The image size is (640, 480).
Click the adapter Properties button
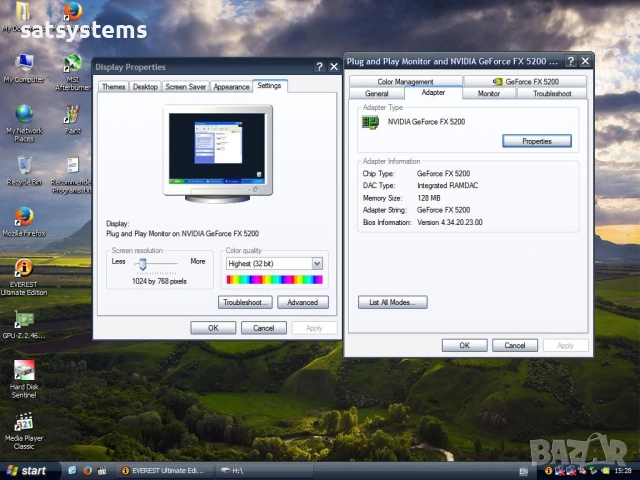(x=537, y=141)
